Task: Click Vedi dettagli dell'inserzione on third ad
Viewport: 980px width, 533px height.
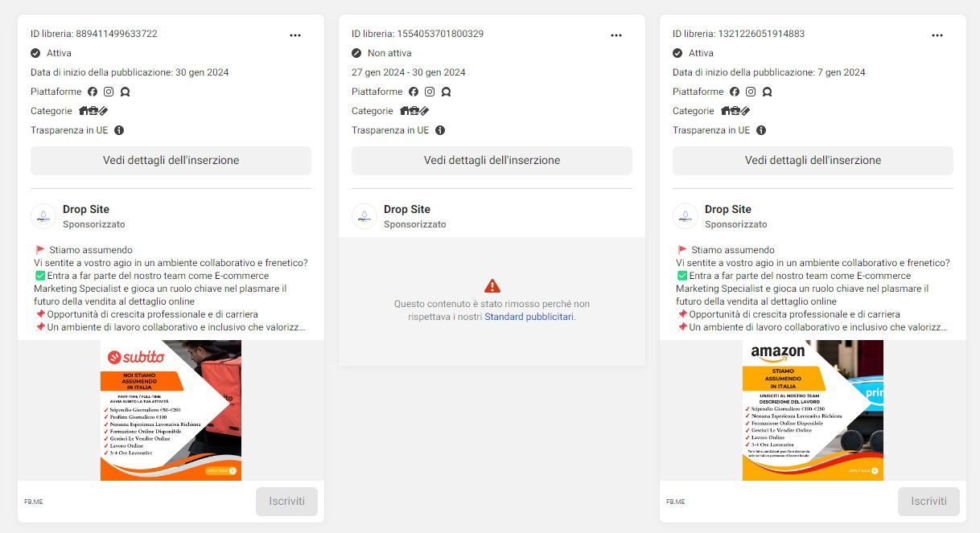Action: point(813,161)
